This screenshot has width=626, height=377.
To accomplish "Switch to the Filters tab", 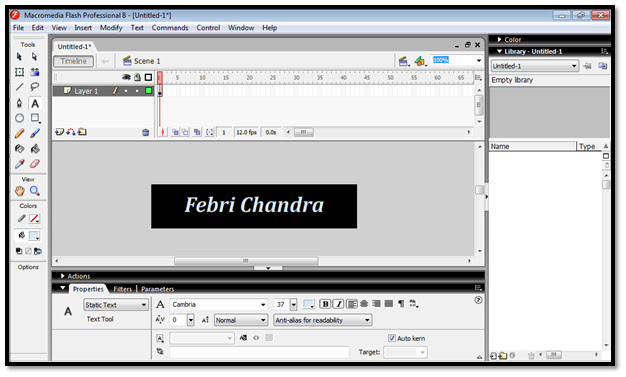I will click(122, 289).
